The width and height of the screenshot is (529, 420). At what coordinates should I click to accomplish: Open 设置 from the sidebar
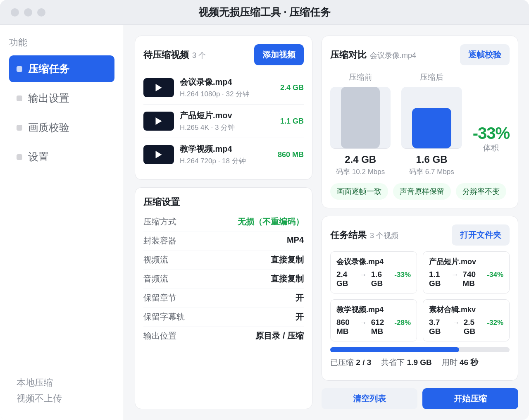click(62, 157)
